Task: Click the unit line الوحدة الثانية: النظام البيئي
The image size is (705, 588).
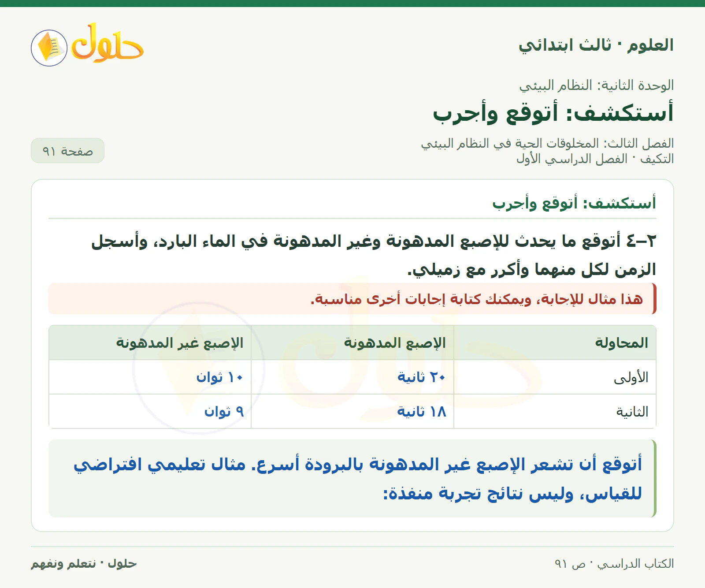Action: 597,85
